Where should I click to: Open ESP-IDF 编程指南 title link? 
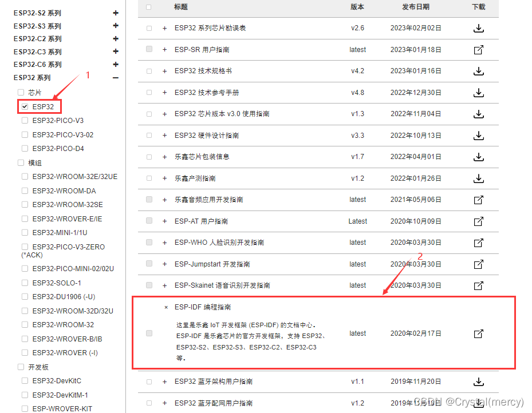(203, 307)
